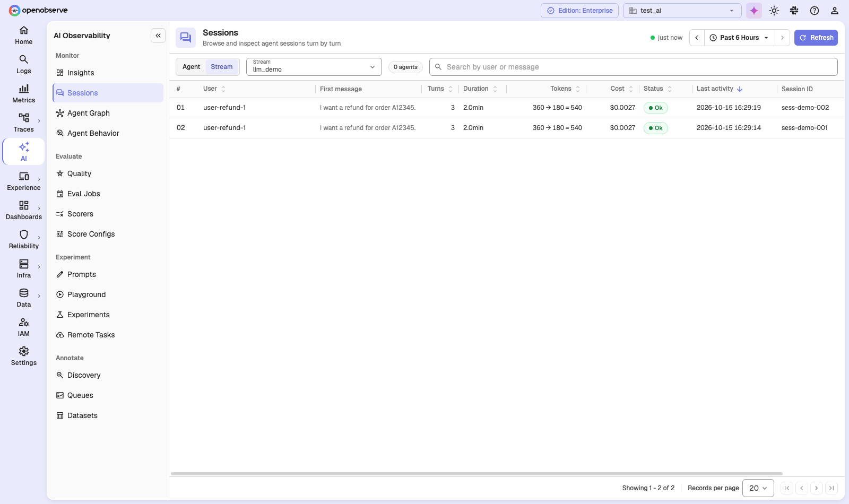Click the Edition: Enterprise badge

[579, 11]
